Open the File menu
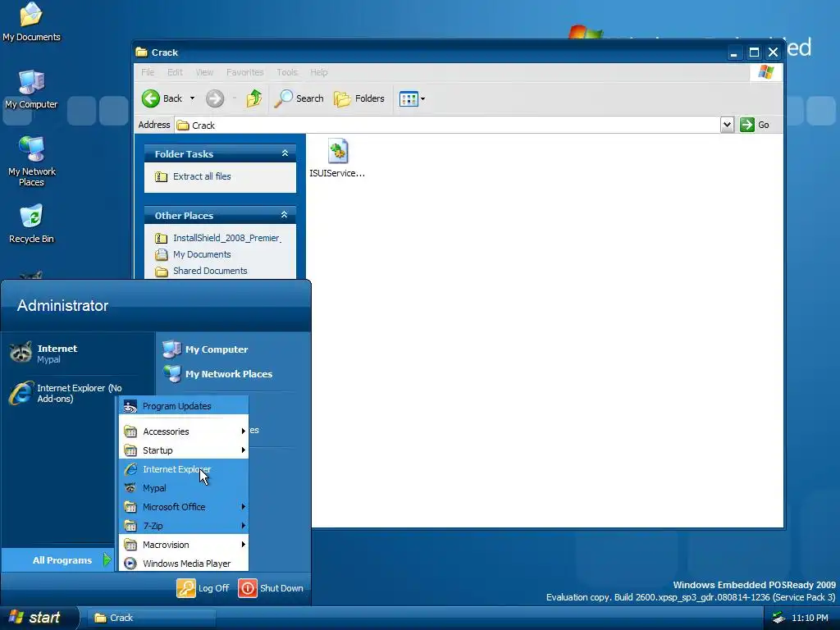The height and width of the screenshot is (630, 840). pyautogui.click(x=148, y=72)
